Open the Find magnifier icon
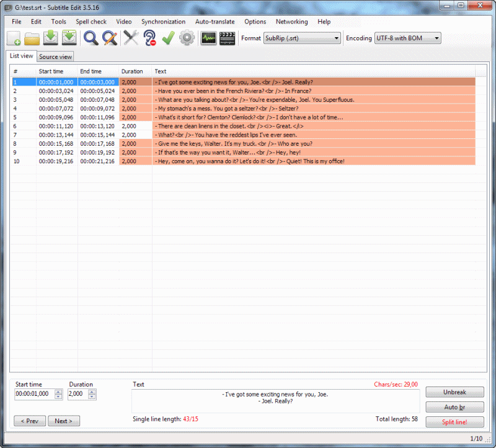Viewport: 496px width, 448px height. [91, 38]
